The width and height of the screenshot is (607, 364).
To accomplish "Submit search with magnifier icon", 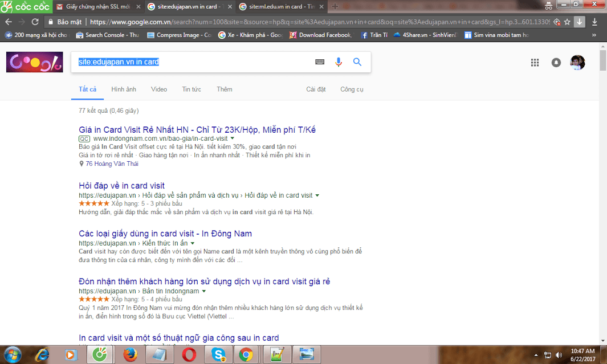I will click(357, 62).
